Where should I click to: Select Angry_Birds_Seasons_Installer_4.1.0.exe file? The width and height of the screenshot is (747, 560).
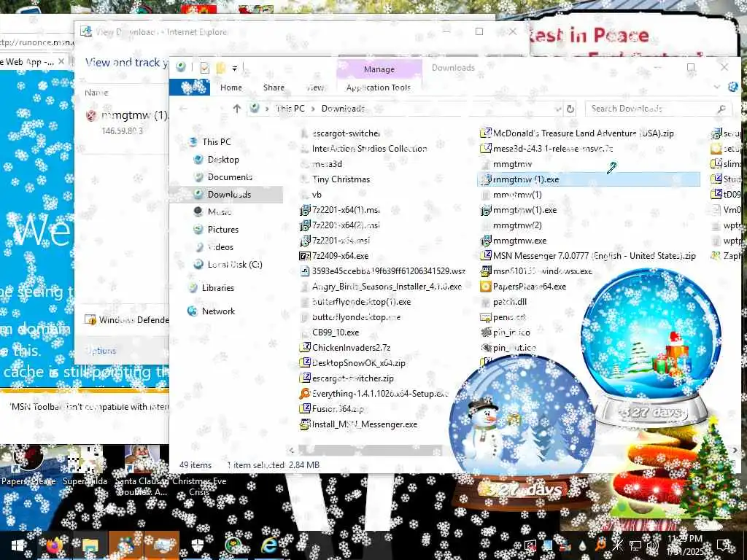[387, 287]
